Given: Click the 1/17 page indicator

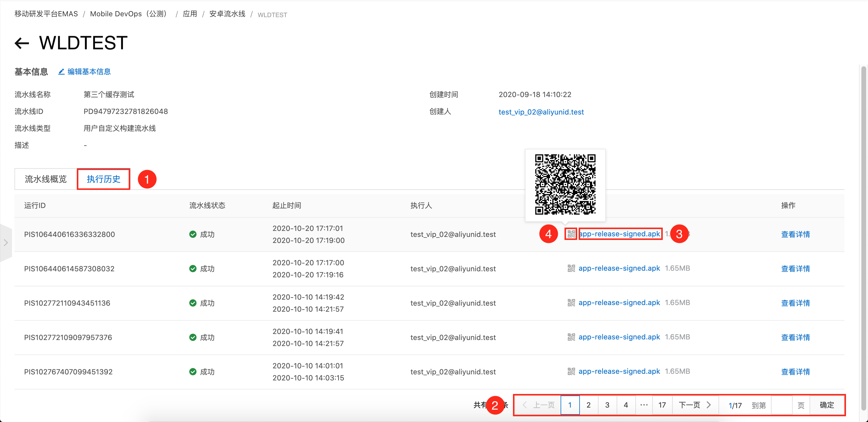Looking at the screenshot, I should coord(735,405).
